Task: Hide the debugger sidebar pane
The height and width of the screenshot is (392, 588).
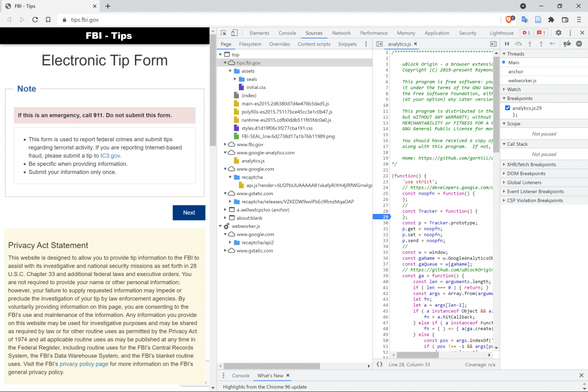Action: (493, 44)
